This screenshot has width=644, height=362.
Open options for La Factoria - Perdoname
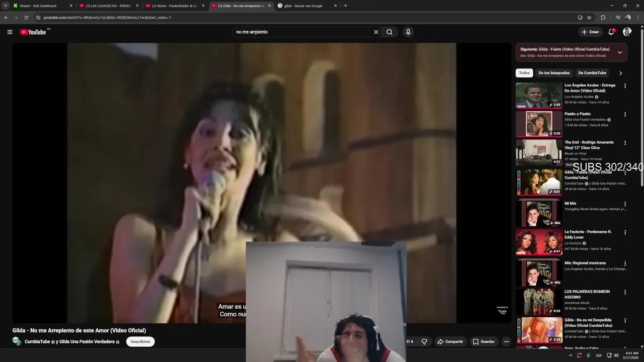pos(625,233)
